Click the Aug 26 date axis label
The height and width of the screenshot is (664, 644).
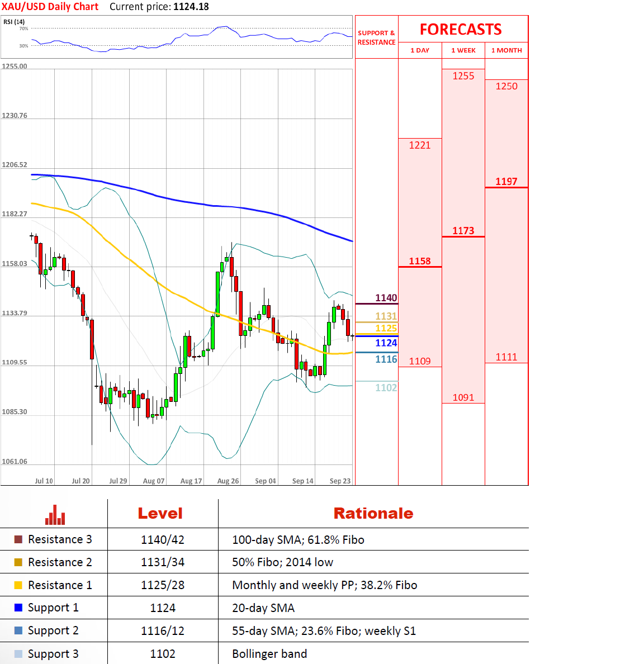(228, 481)
